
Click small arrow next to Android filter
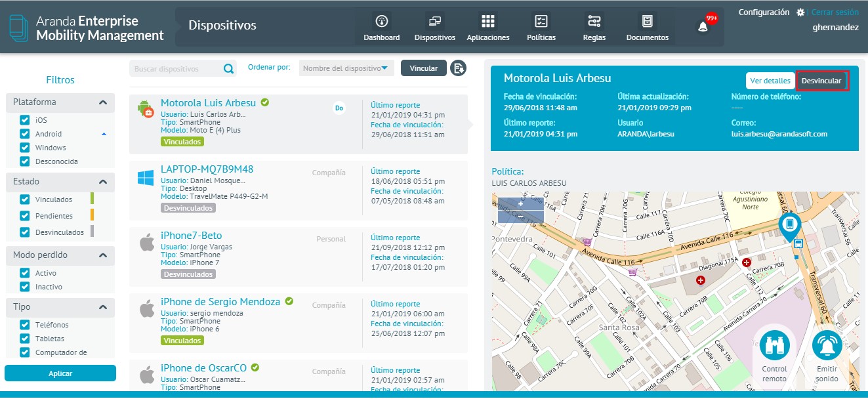tap(104, 134)
